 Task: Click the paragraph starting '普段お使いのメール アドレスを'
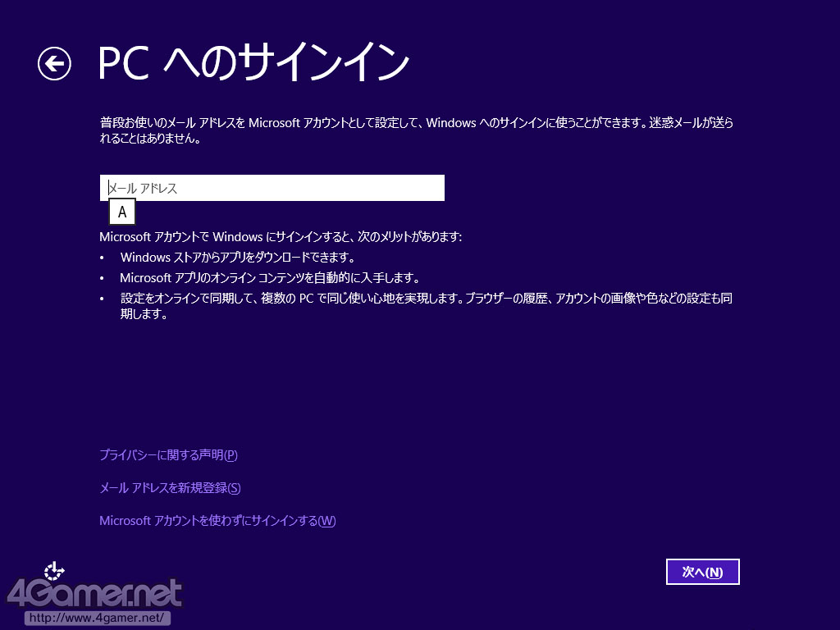click(x=416, y=130)
